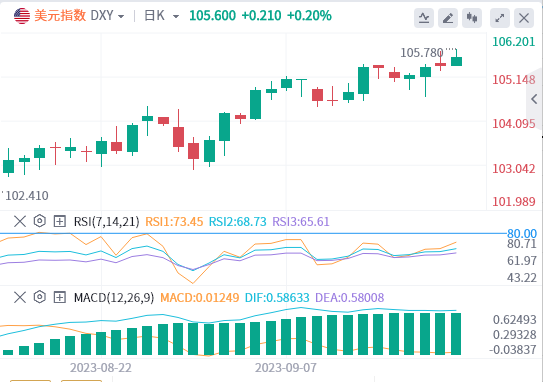Image resolution: width=543 pixels, height=382 pixels.
Task: Expand the MACD indicator pane
Action: click(60, 297)
